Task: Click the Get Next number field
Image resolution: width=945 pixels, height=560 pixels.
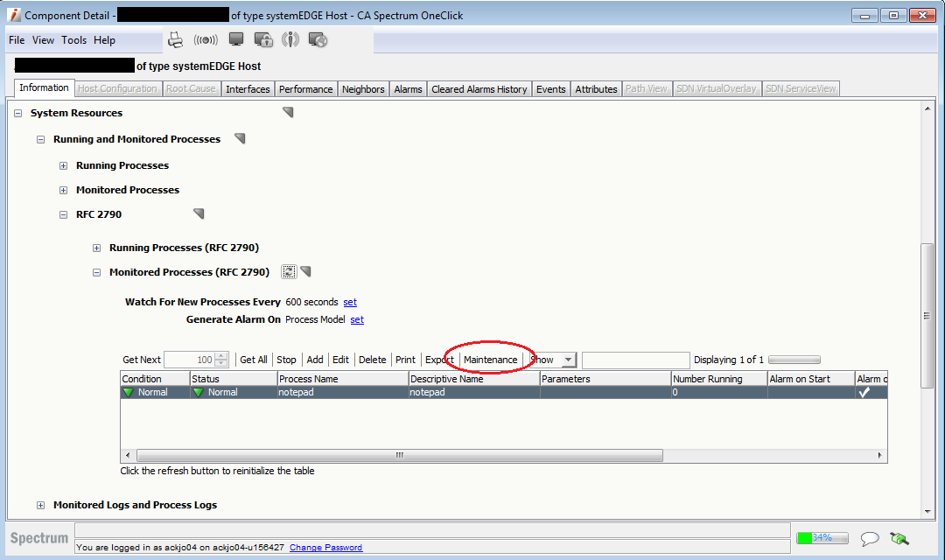Action: 190,360
